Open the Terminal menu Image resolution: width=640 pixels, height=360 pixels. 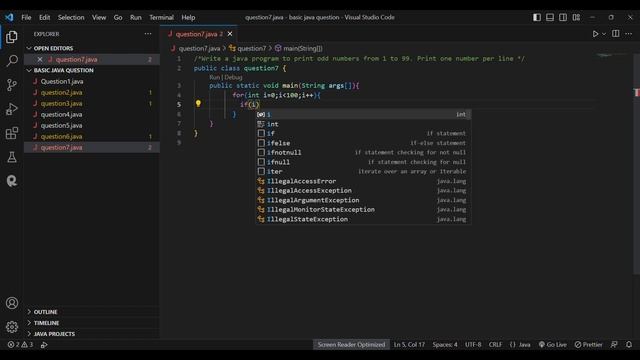[x=161, y=18]
